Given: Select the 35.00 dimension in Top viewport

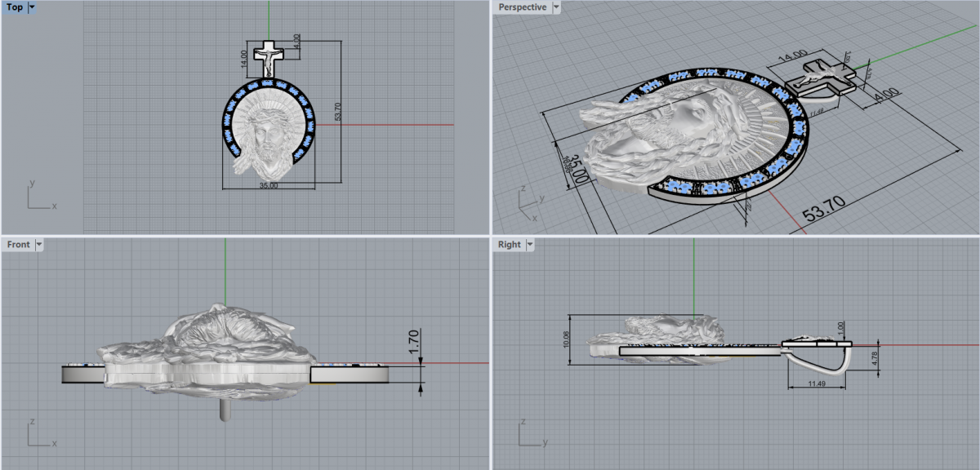Looking at the screenshot, I should click(x=269, y=186).
